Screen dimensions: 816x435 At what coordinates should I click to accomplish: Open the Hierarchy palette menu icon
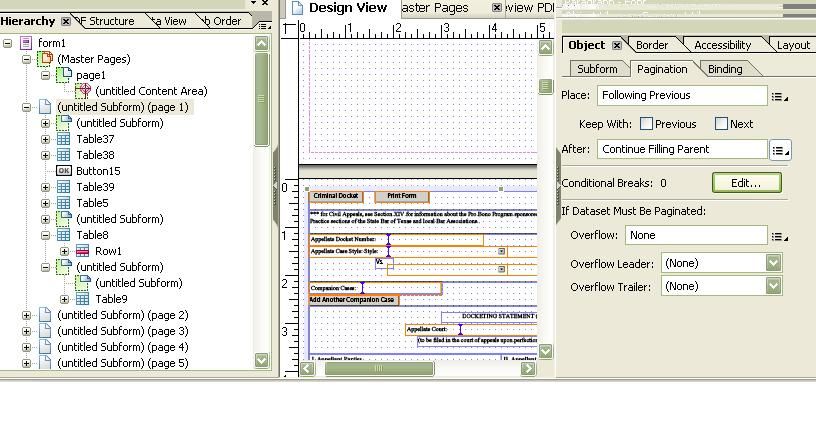coord(264,25)
